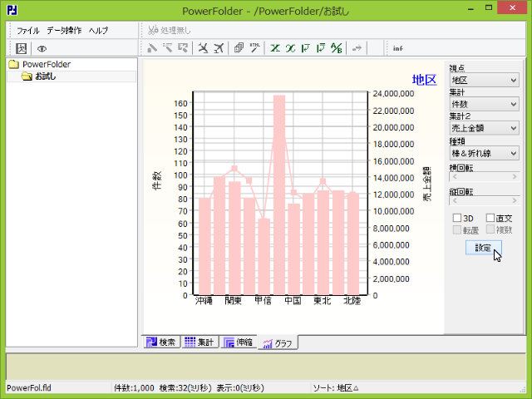
Task: Click the blue 地区 chart title
Action: (424, 80)
